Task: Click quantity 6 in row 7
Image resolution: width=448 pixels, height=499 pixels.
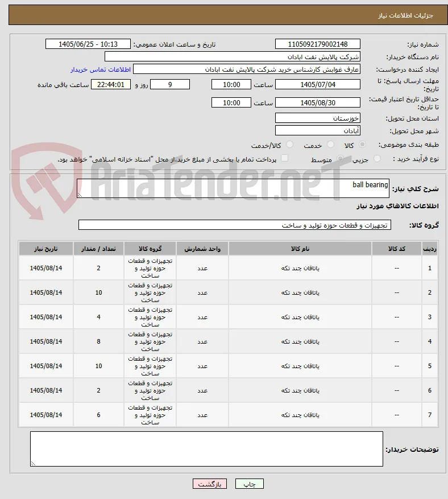Action: point(98,415)
